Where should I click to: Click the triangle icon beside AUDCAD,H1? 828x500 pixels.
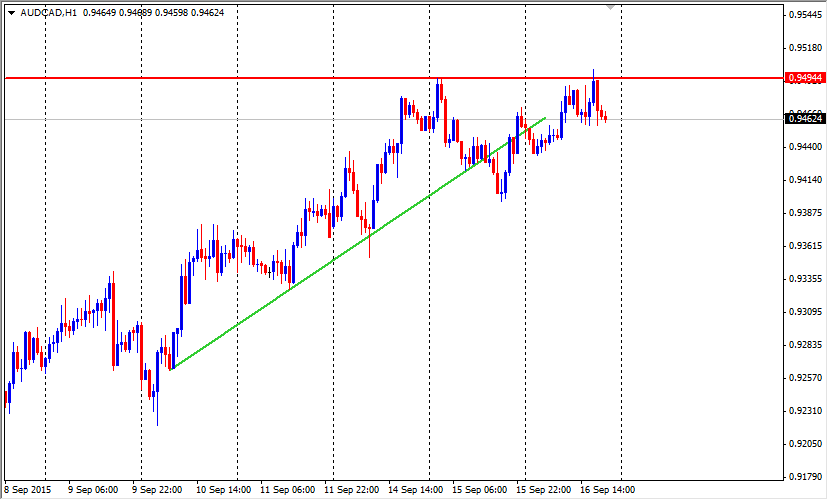11,14
